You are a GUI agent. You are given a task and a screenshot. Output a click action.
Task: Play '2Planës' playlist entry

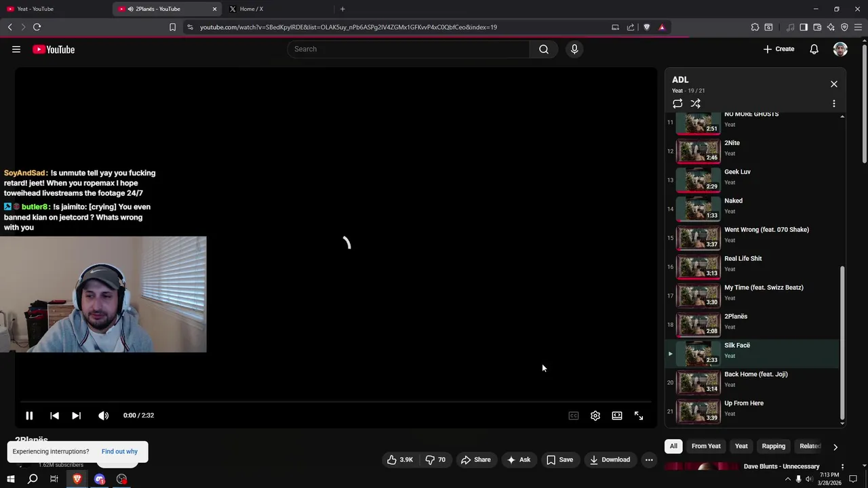(753, 324)
